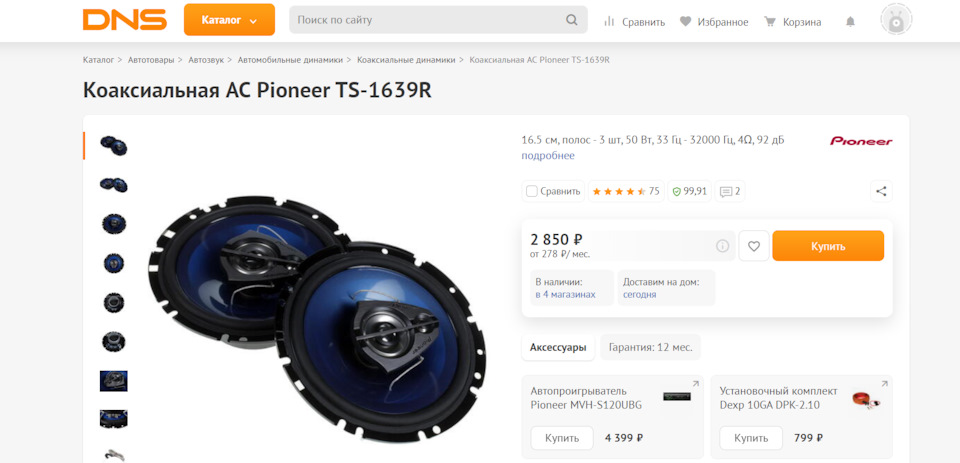The image size is (960, 463).
Task: Add product to favorites with heart button
Action: (x=754, y=246)
